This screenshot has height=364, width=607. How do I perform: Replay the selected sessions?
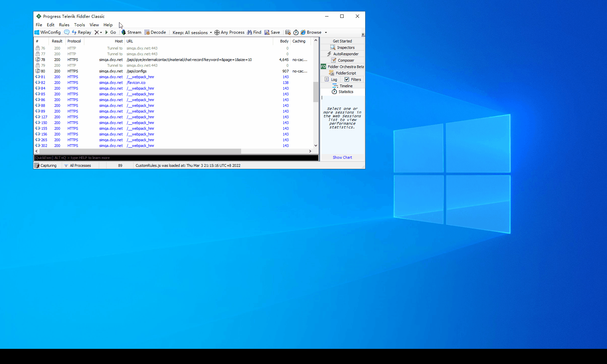coord(81,32)
